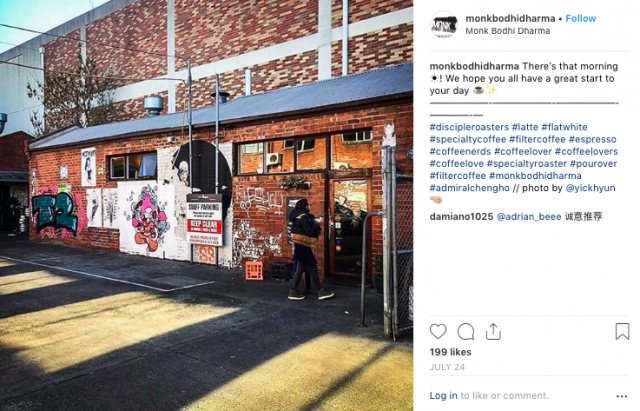The height and width of the screenshot is (411, 640).
Task: Open the #espresso hashtag
Action: tap(592, 139)
